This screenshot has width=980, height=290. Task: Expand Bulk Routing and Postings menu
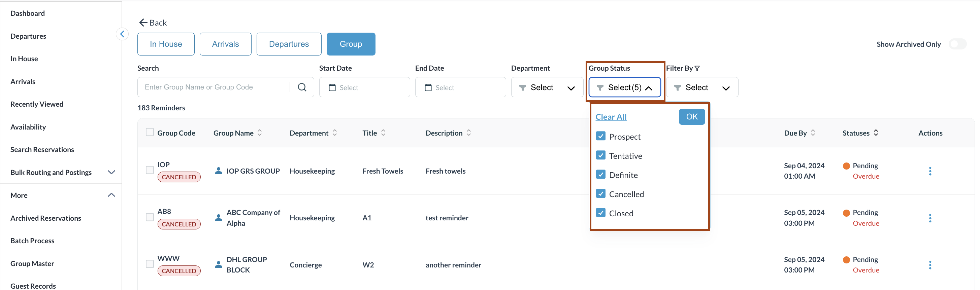point(111,172)
